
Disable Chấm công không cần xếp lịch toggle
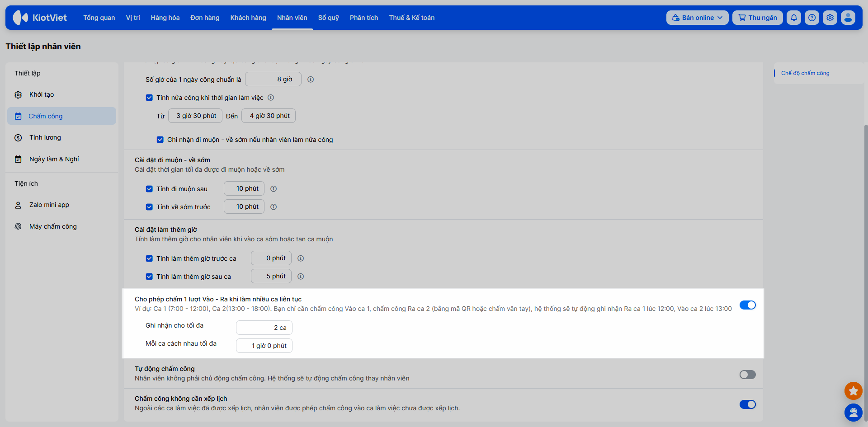tap(748, 404)
